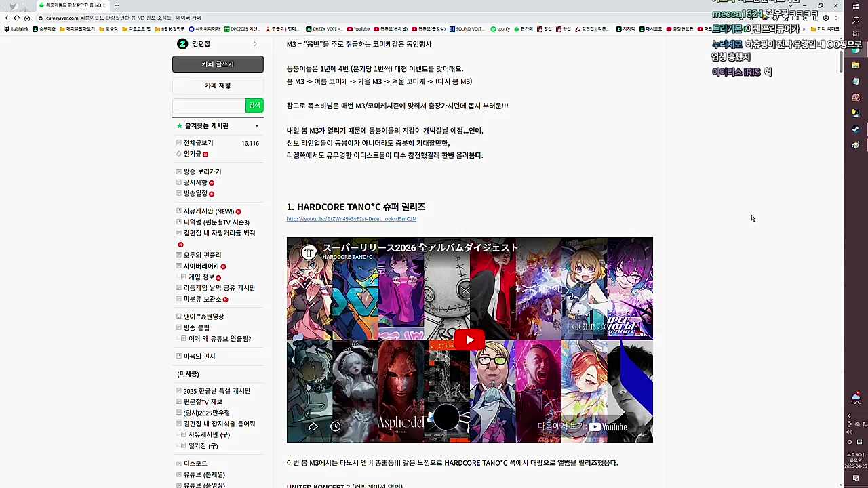
Task: Check the weather widget showing 16°C
Action: tap(856, 398)
